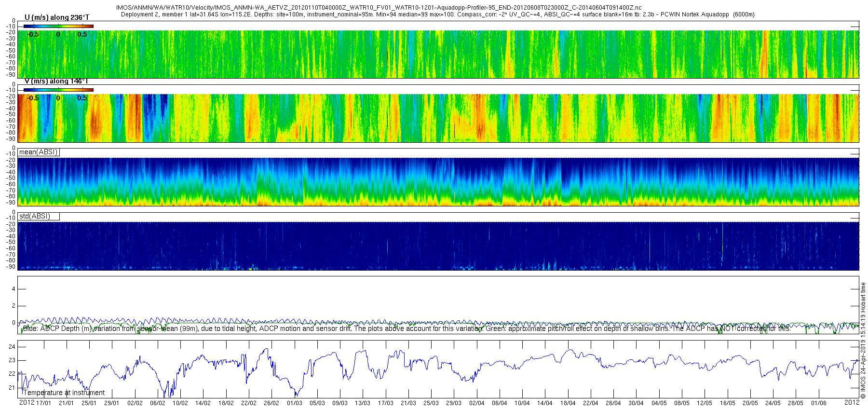The height and width of the screenshot is (410, 868).
Task: Select the 'U (m/s) along 236°T' label
Action: coord(57,17)
